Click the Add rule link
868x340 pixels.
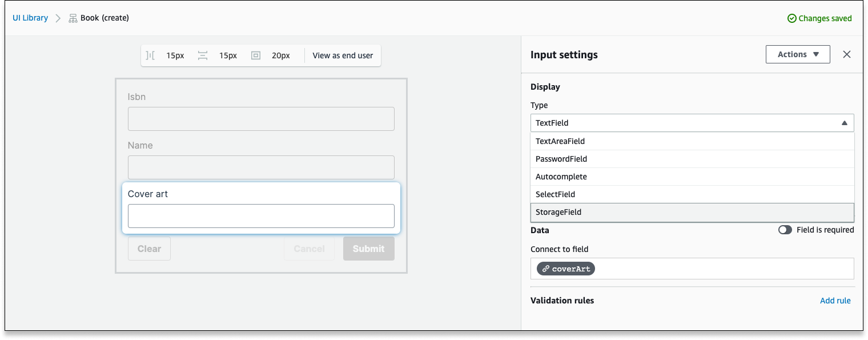[x=835, y=301]
